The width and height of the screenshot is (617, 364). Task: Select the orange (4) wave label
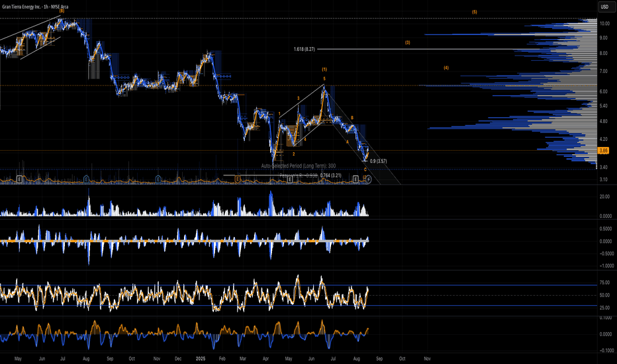click(446, 68)
